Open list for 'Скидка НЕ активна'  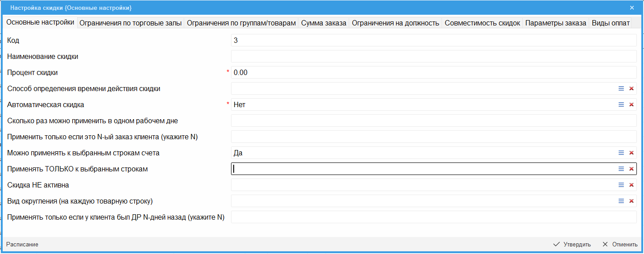(621, 185)
